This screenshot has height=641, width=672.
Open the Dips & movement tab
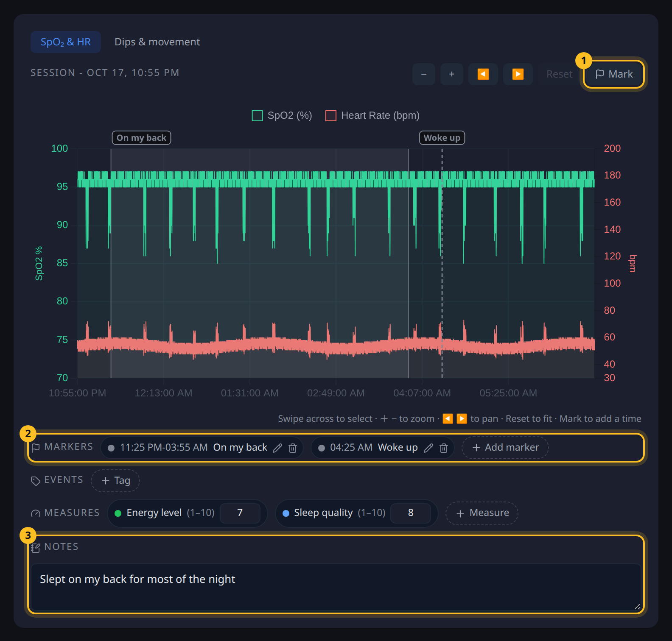point(157,42)
